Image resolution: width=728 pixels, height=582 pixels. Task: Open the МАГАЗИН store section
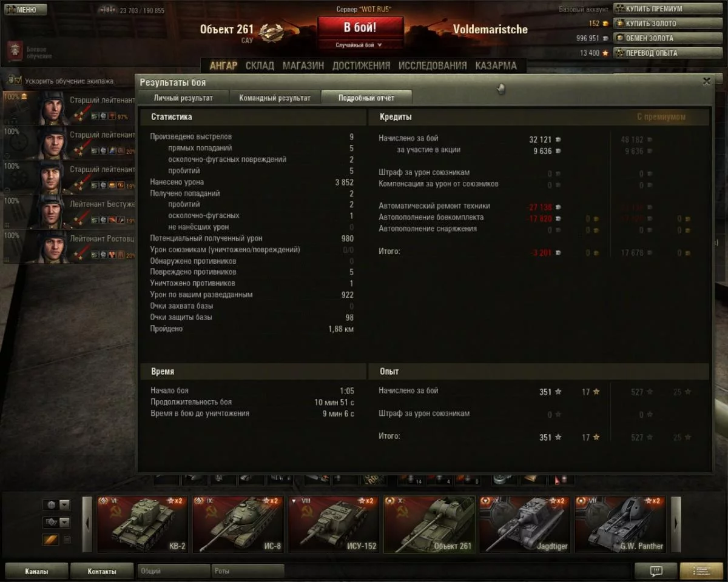303,65
